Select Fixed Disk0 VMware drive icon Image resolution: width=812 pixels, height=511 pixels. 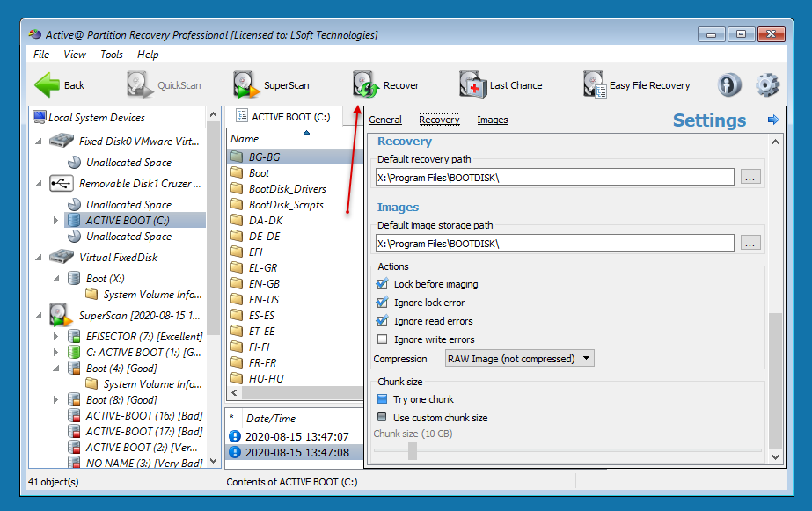(x=61, y=141)
